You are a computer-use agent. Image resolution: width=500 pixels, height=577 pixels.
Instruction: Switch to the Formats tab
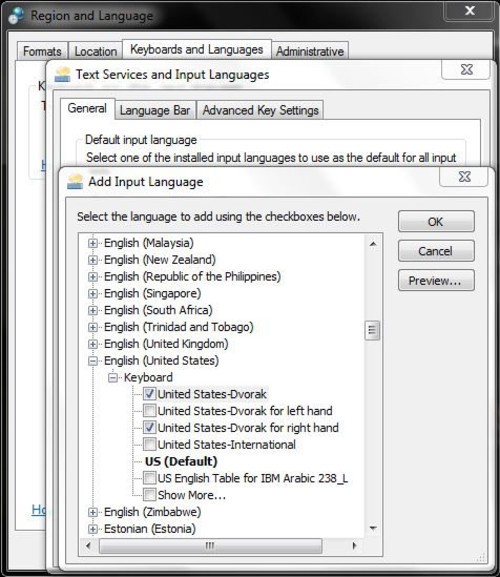42,51
